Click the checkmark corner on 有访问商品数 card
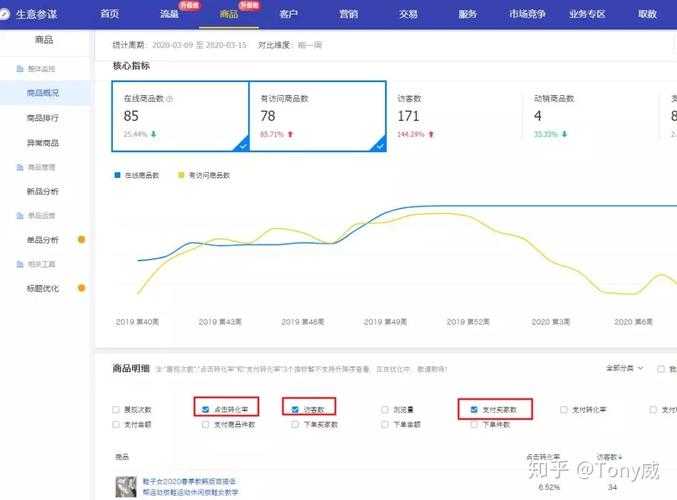Image resolution: width=677 pixels, height=500 pixels. click(379, 145)
